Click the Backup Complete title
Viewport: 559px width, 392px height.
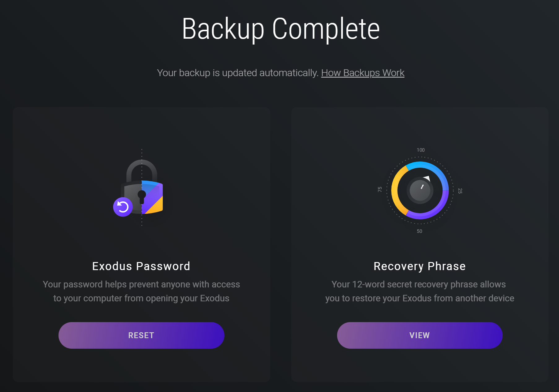pos(281,29)
